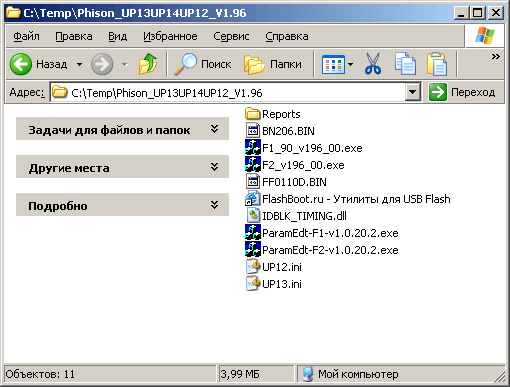Image resolution: width=510 pixels, height=387 pixels.
Task: Open the Back button history dropdown arrow
Action: (x=79, y=64)
